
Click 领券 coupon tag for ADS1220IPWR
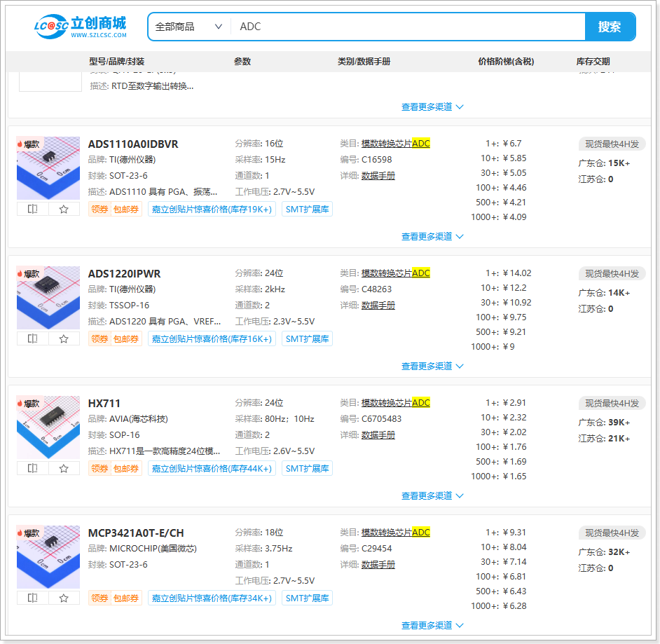pyautogui.click(x=99, y=339)
